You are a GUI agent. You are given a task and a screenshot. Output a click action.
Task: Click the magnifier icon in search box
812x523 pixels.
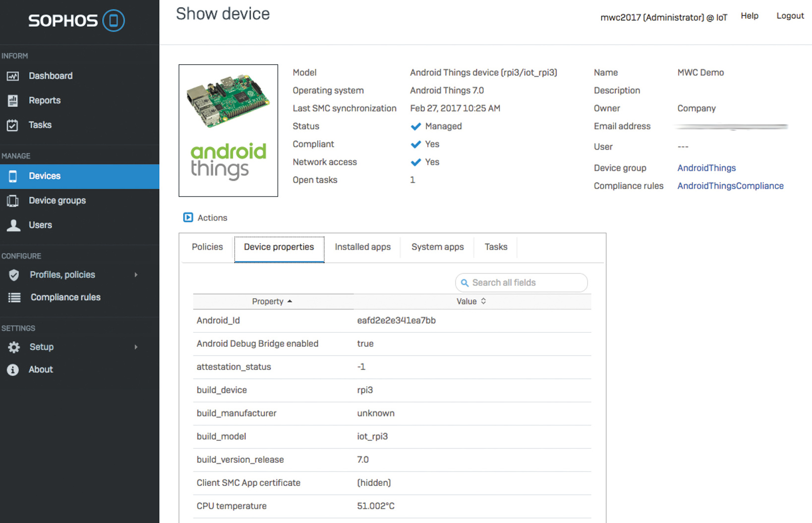464,283
